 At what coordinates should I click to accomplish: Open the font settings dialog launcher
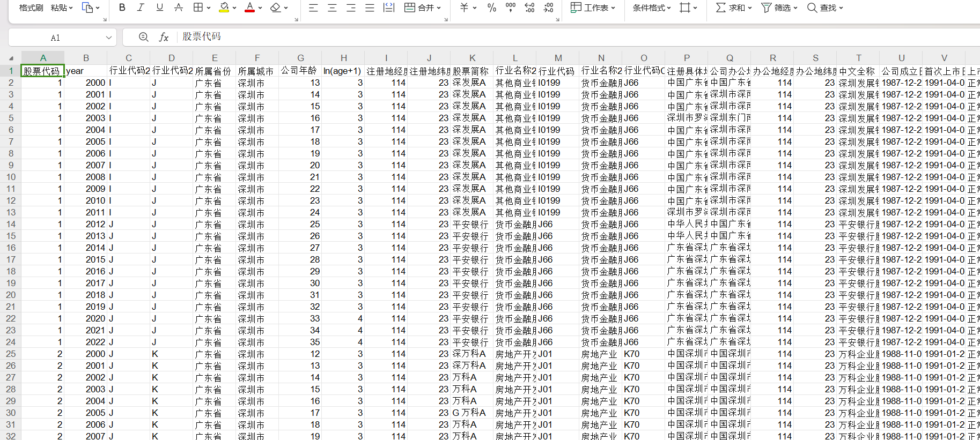[x=296, y=20]
